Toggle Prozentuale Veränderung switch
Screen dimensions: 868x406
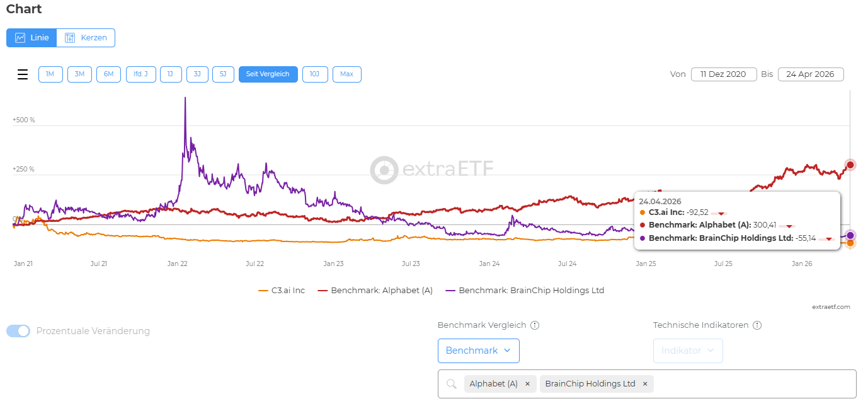[x=18, y=331]
